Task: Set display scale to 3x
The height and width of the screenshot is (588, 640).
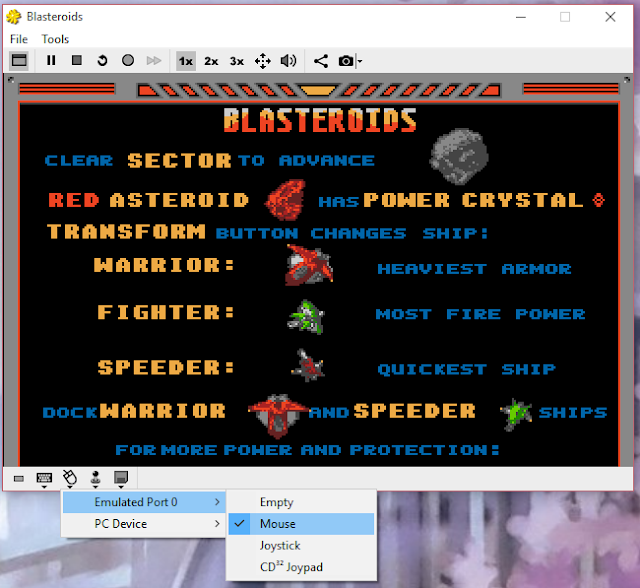Action: pos(237,61)
